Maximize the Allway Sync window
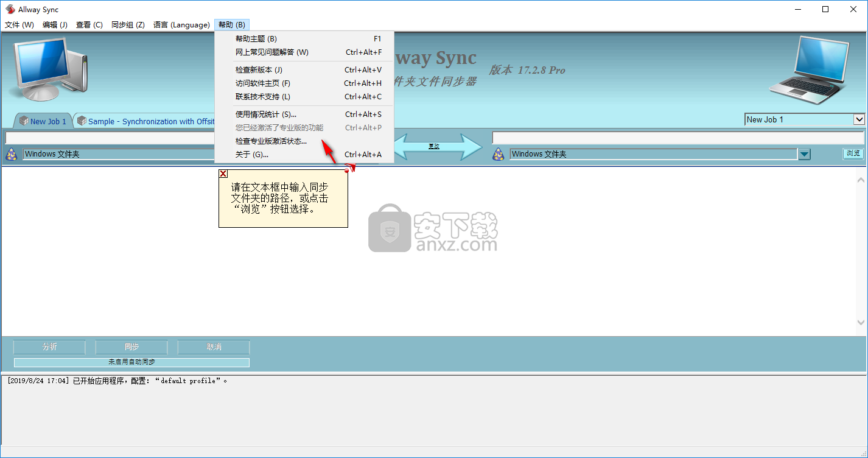Viewport: 868px width, 458px height. (825, 9)
